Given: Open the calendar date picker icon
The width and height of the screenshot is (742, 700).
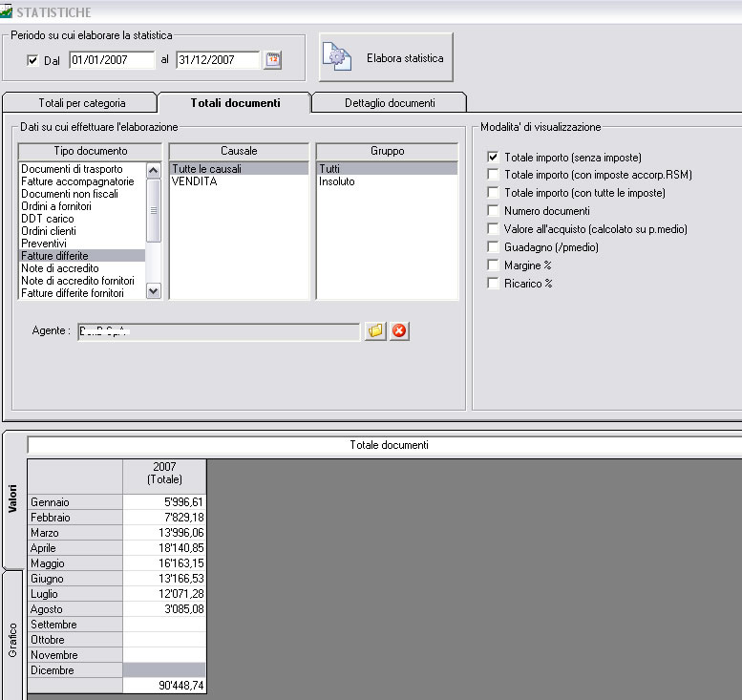Looking at the screenshot, I should [x=272, y=60].
